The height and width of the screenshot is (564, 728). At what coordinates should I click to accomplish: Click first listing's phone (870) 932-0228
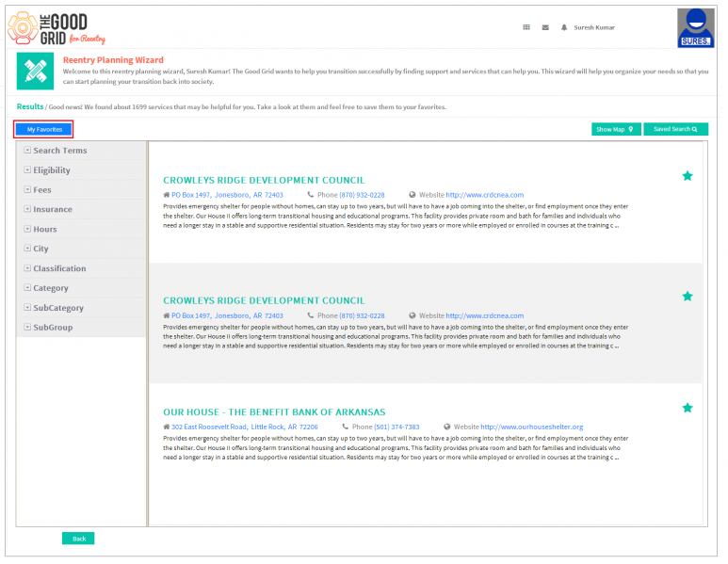click(x=362, y=195)
